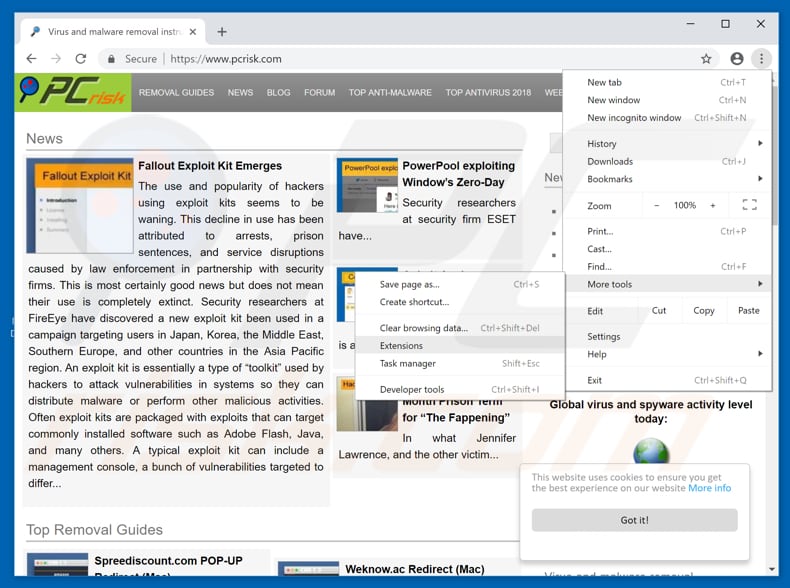Click More info cookie link
The width and height of the screenshot is (790, 588).
tap(709, 488)
